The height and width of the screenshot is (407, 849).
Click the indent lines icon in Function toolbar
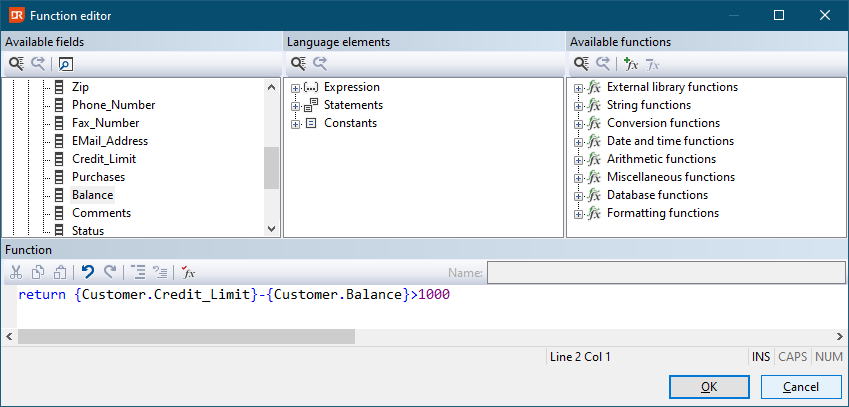coord(139,272)
